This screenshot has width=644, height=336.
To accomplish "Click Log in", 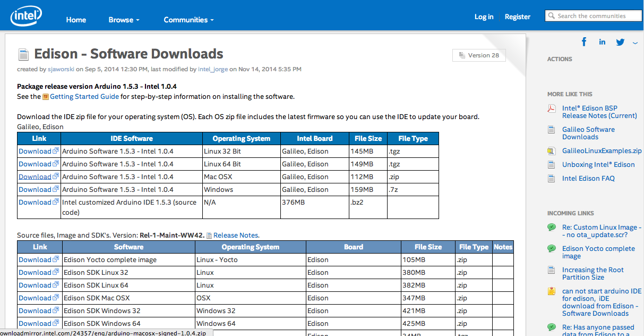I will coord(484,16).
